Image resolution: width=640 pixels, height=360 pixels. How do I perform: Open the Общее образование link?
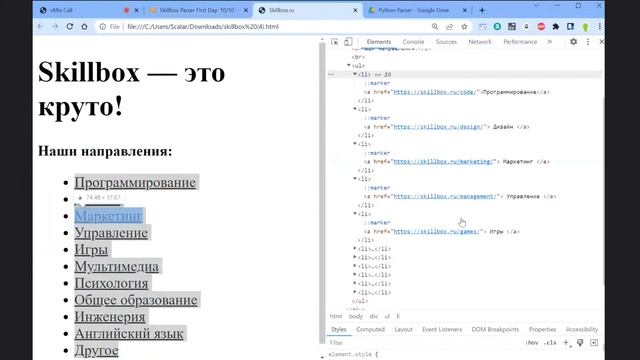click(x=136, y=300)
